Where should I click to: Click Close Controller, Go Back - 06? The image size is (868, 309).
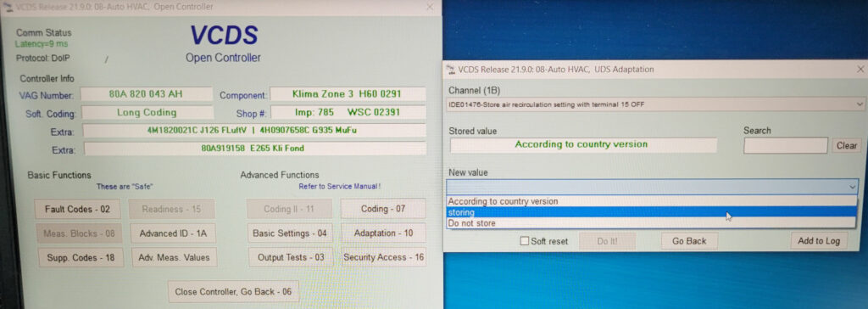233,292
